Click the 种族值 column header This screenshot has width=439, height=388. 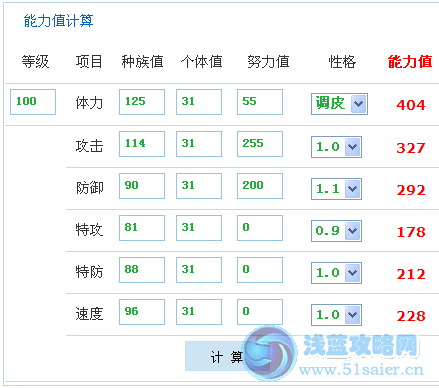142,62
